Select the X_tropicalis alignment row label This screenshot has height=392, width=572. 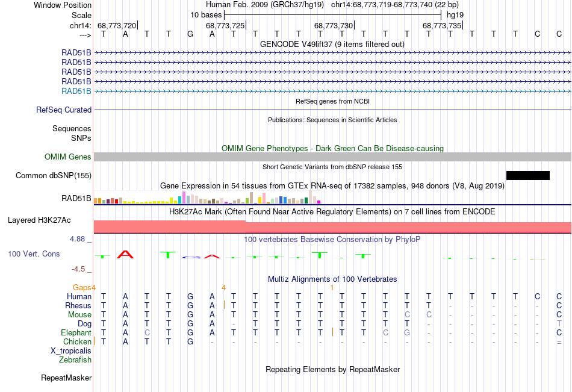71,351
